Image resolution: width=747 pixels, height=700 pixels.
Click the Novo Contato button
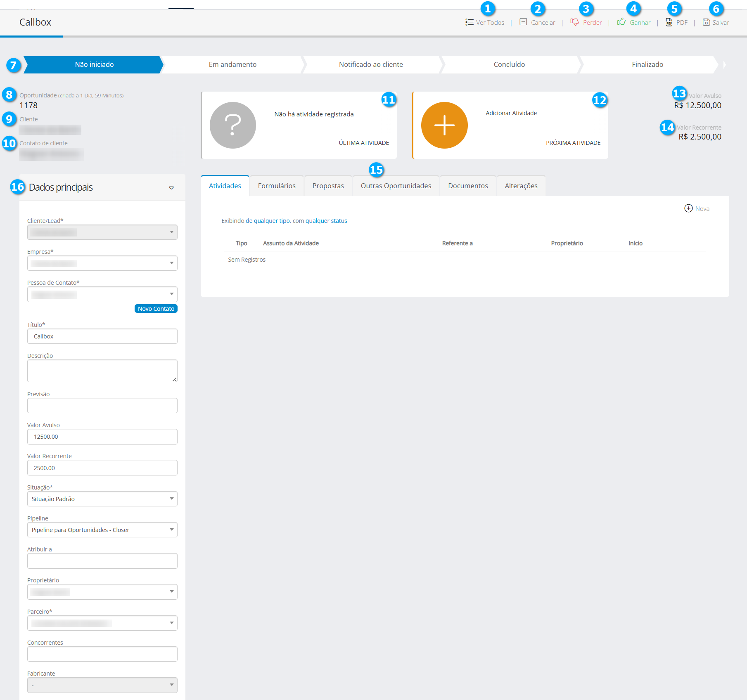[x=156, y=309]
